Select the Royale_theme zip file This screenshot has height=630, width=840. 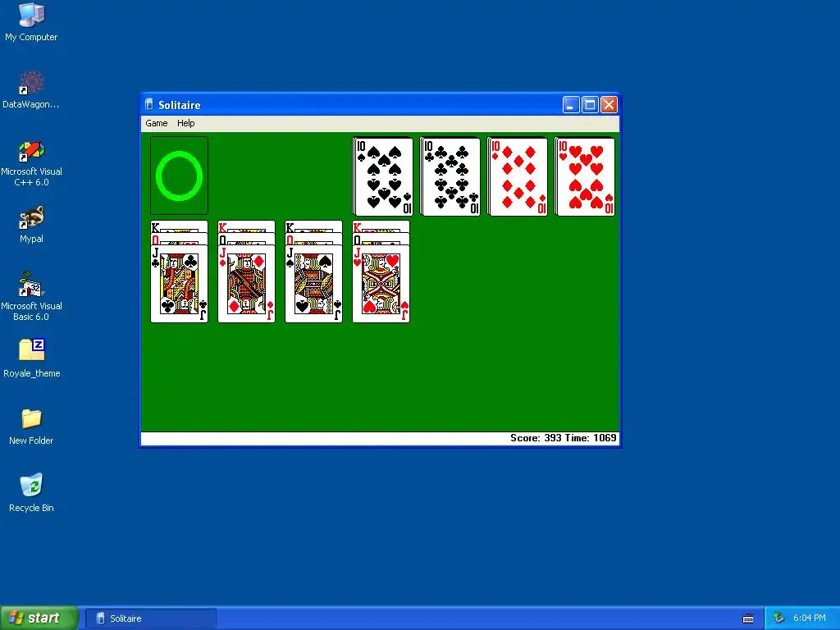pos(31,358)
